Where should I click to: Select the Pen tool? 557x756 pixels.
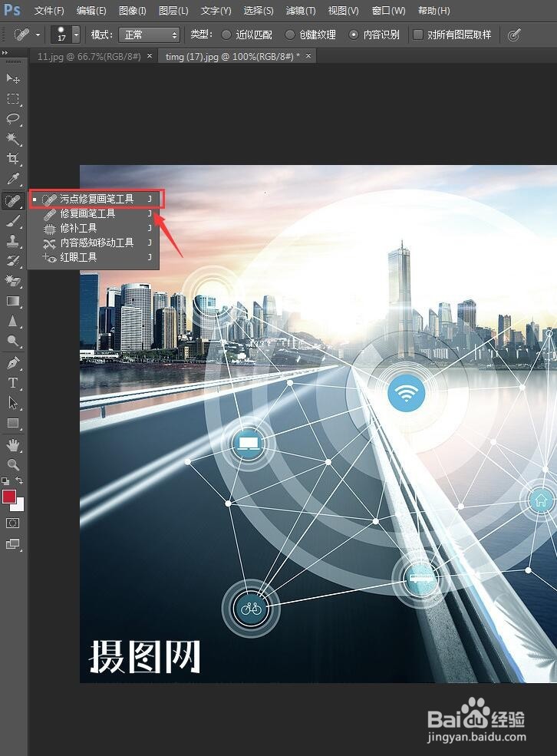click(13, 362)
